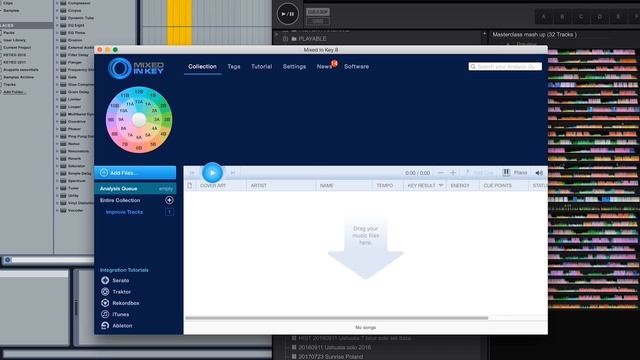Click the Reverb folder icon in Ableton browser
Viewport: 640px width, 360px height.
click(63, 158)
